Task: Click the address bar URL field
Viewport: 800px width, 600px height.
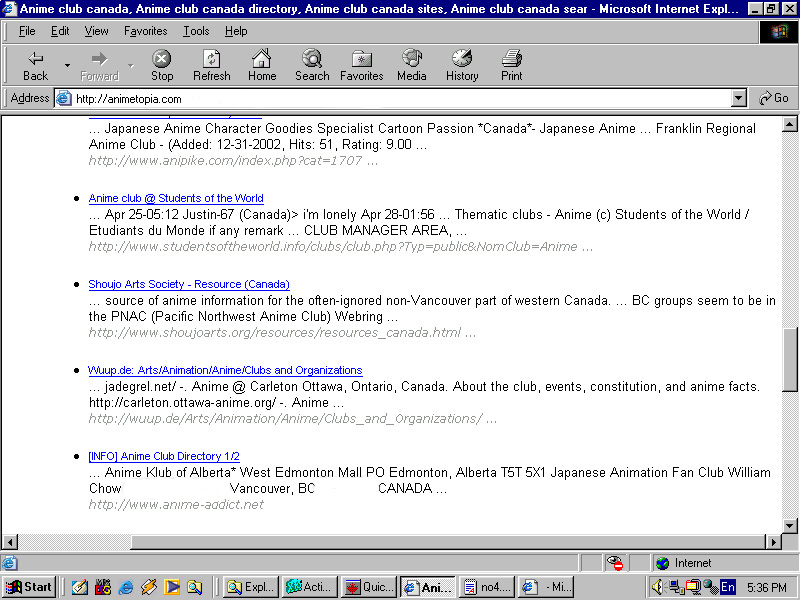Action: (402, 98)
